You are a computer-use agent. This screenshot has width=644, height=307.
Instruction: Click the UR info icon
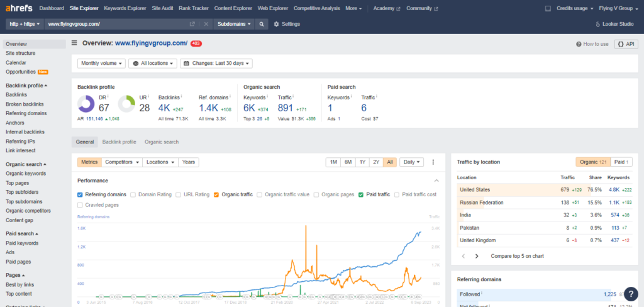pyautogui.click(x=148, y=97)
